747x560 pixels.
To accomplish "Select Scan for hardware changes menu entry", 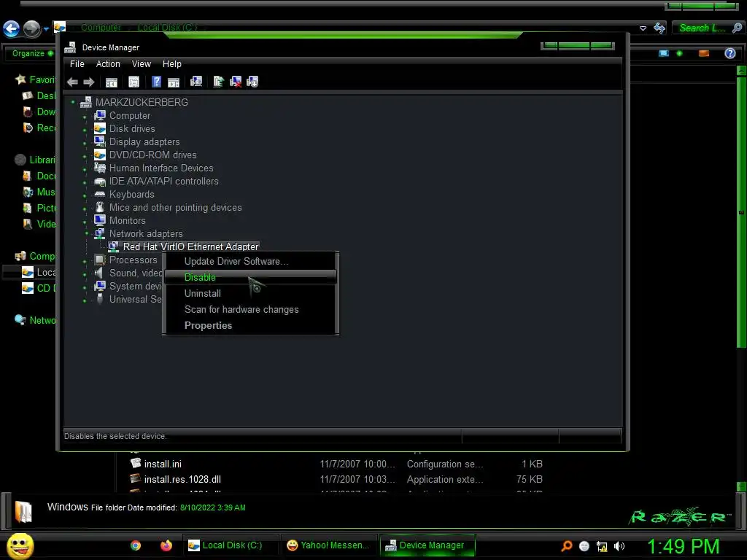I will (x=251, y=309).
